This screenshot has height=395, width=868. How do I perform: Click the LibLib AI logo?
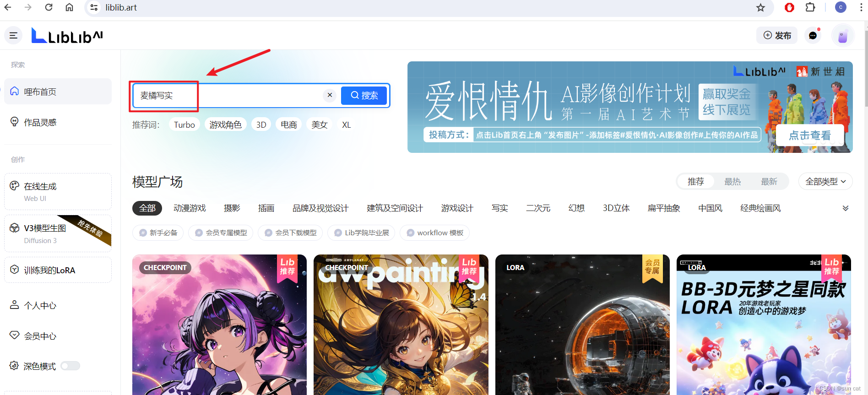67,36
